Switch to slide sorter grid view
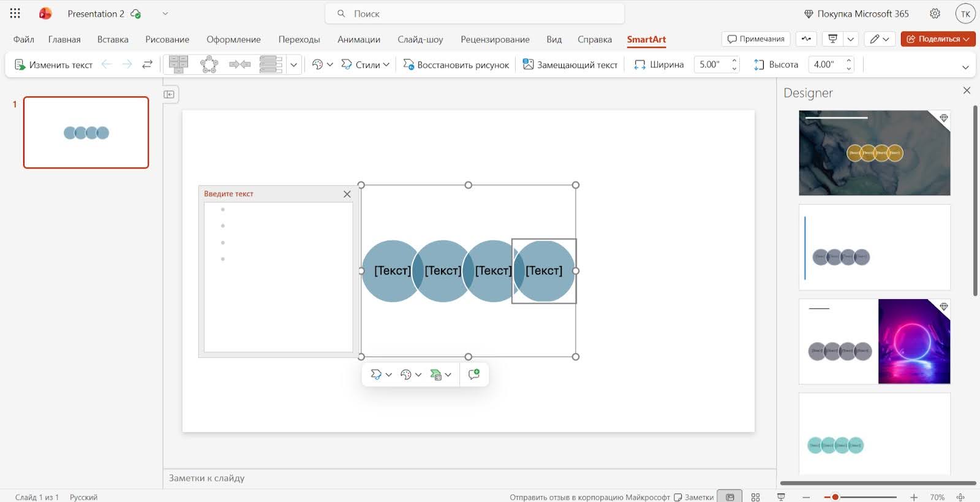 [755, 497]
